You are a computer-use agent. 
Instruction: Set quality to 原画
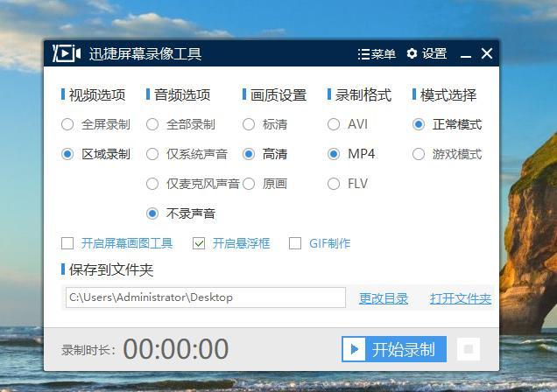click(x=249, y=184)
